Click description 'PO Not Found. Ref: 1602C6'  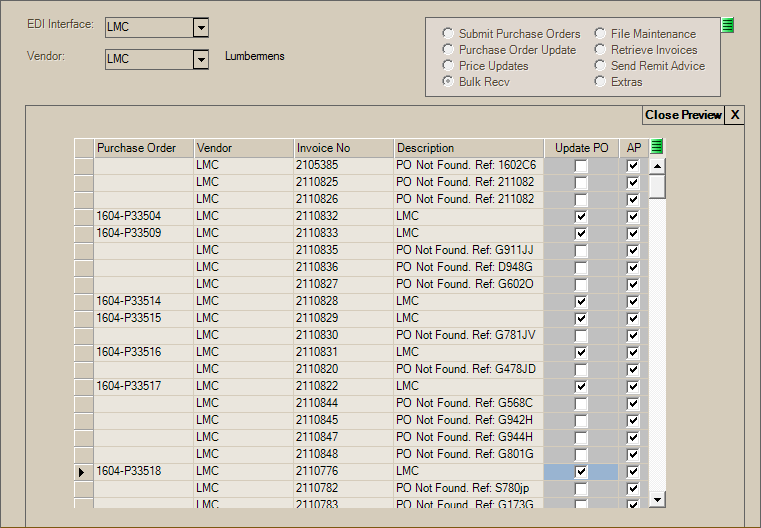coord(468,165)
